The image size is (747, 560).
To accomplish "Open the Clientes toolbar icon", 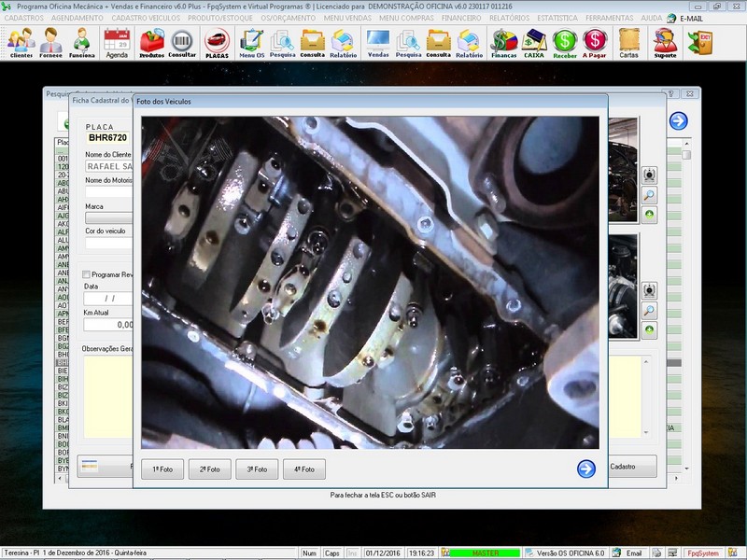I will point(21,42).
